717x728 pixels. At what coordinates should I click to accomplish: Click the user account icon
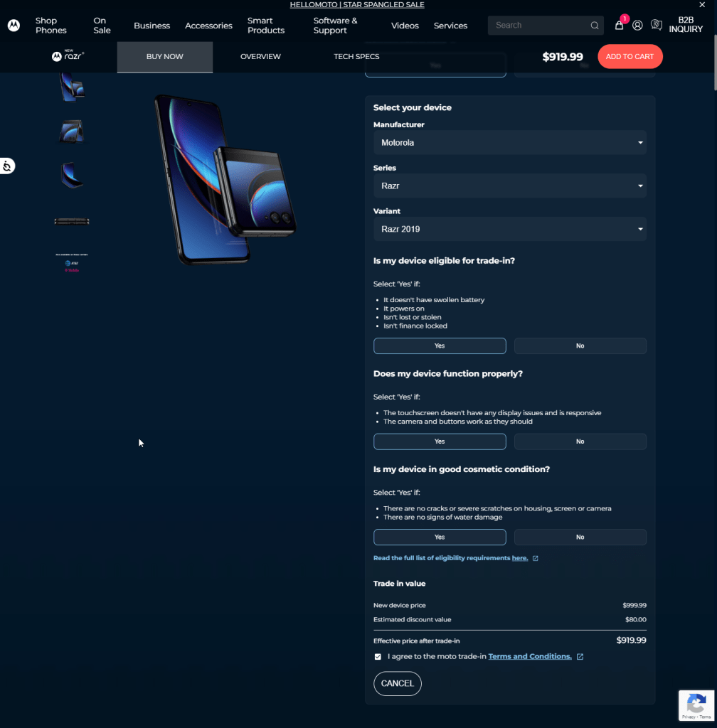(x=637, y=26)
